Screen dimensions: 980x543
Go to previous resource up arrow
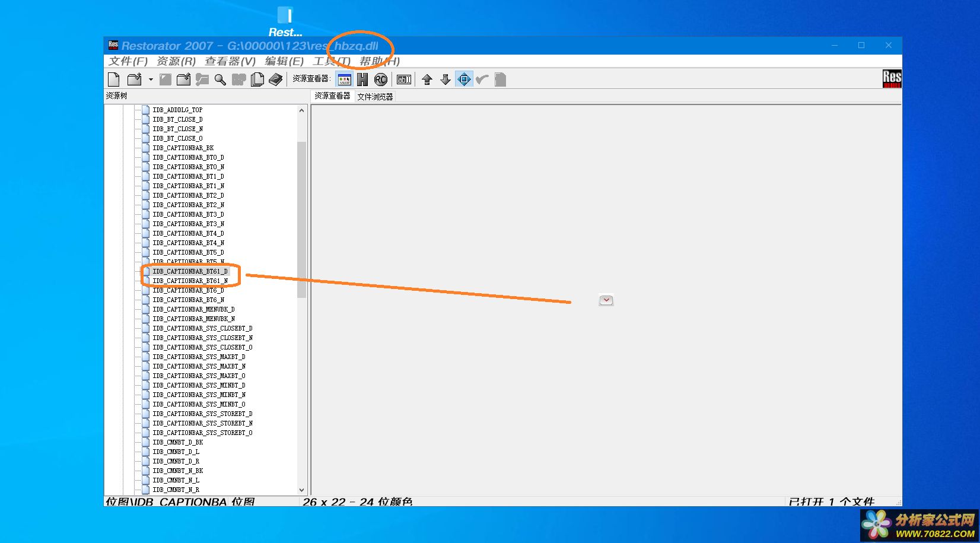click(x=427, y=80)
